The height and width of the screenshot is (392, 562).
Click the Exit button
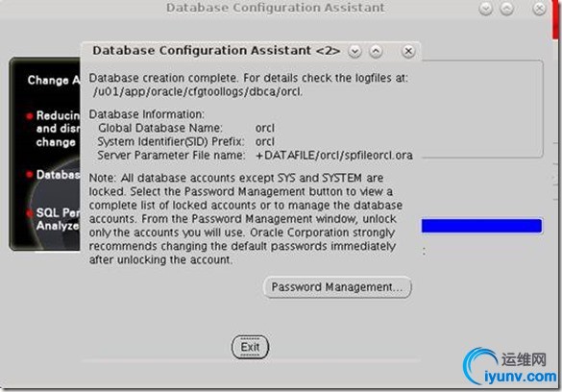tap(250, 347)
